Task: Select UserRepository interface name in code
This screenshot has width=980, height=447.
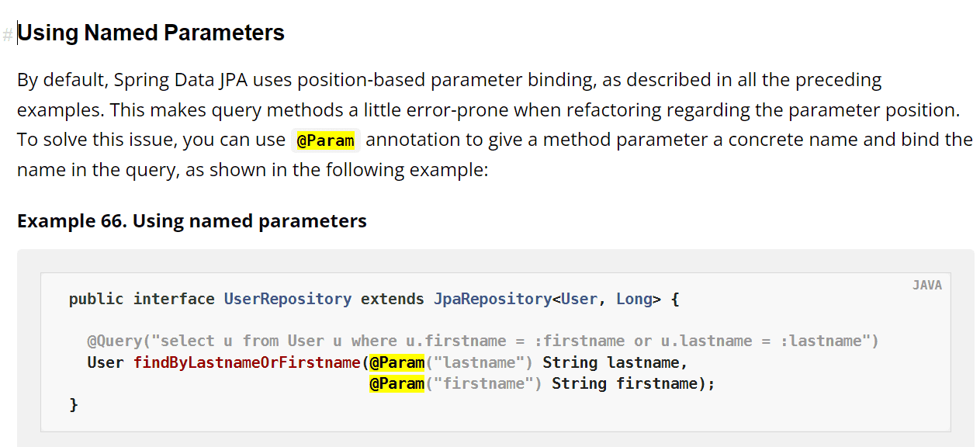Action: (288, 299)
